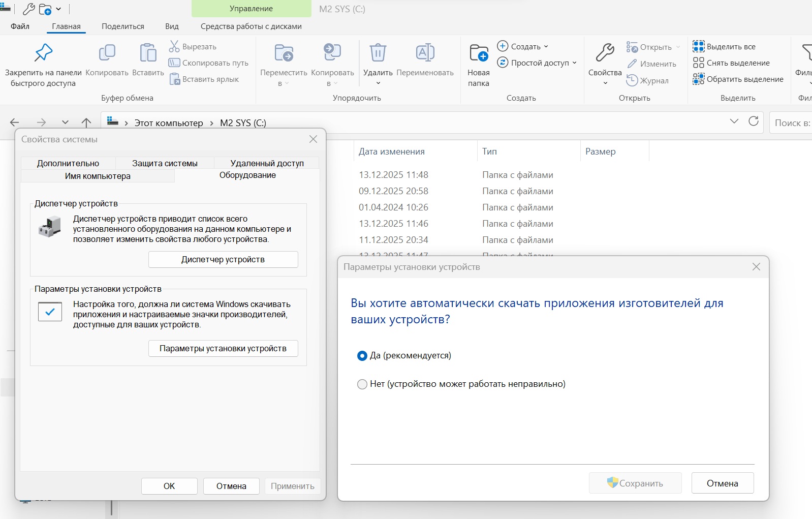The image size is (812, 519).
Task: Click the Диспетчер устройств button
Action: (x=223, y=259)
